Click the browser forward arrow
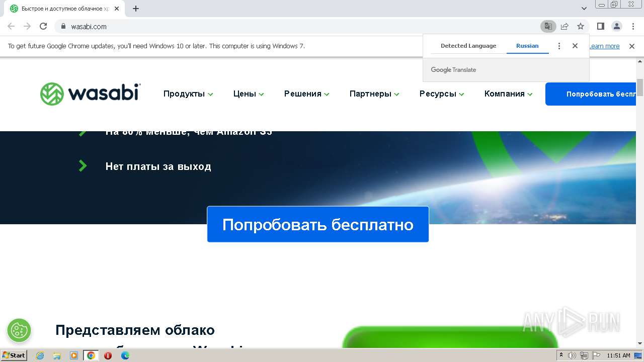Viewport: 644px width, 362px height. [27, 26]
